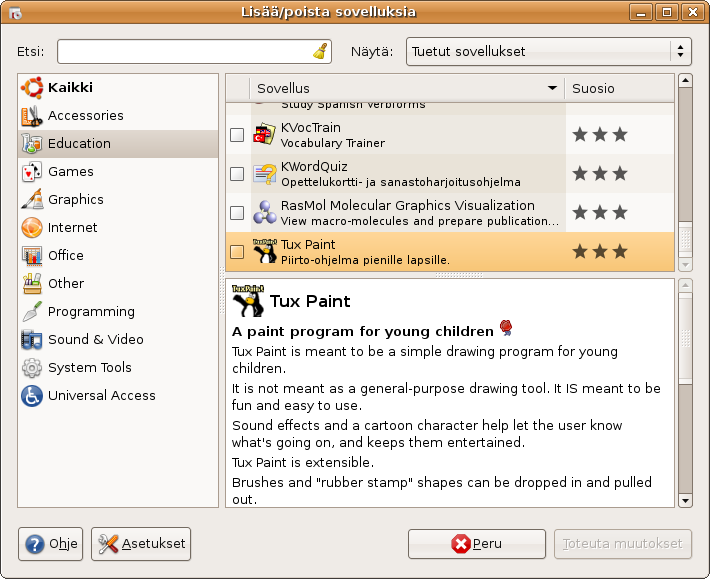Click KVocTrain three-star rating
The height and width of the screenshot is (579, 710).
click(x=600, y=134)
